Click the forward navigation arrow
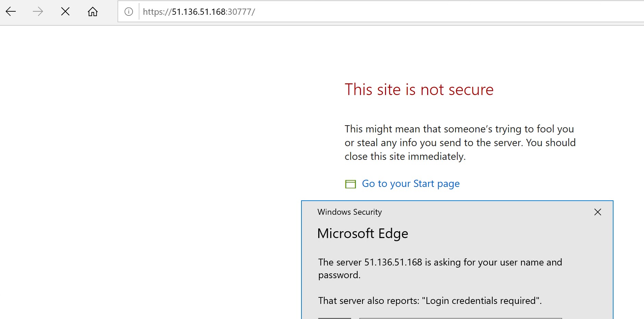This screenshot has width=644, height=319. click(x=38, y=12)
